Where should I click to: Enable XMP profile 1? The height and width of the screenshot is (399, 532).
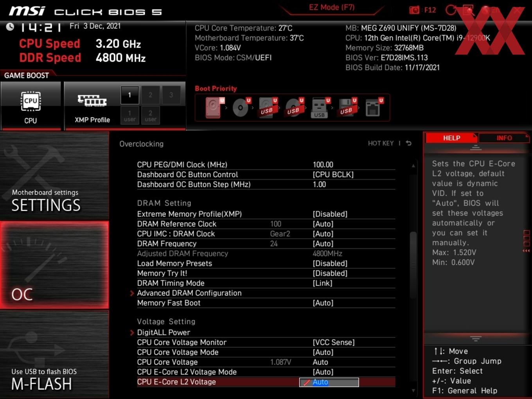click(129, 95)
